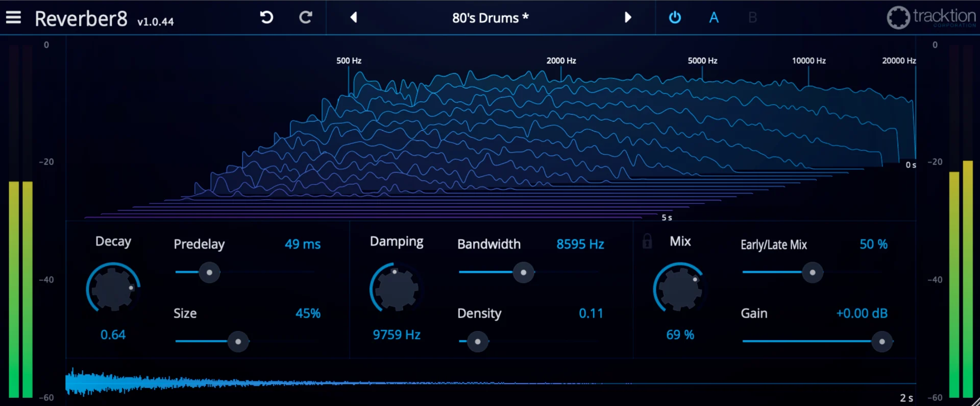The height and width of the screenshot is (406, 980).
Task: Go to previous preset arrow
Action: (x=353, y=17)
